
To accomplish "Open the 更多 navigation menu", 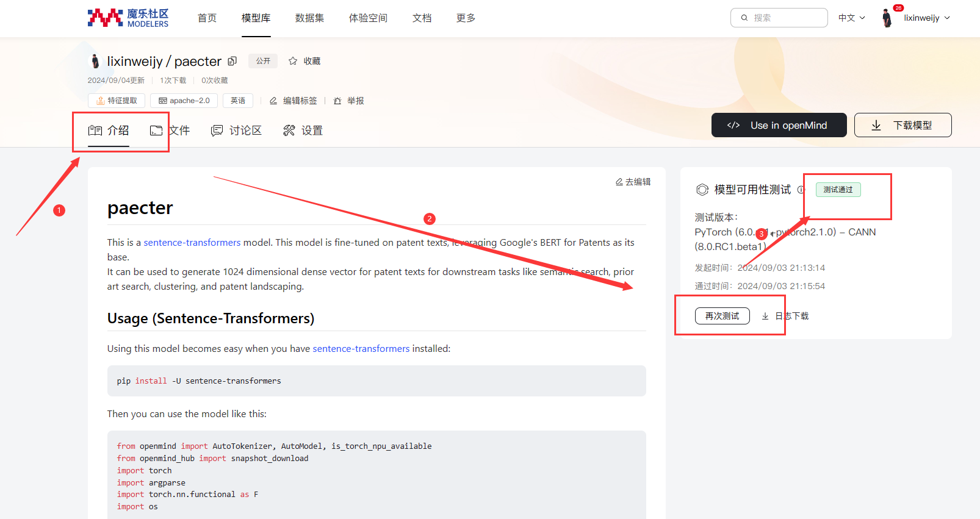I will tap(466, 18).
